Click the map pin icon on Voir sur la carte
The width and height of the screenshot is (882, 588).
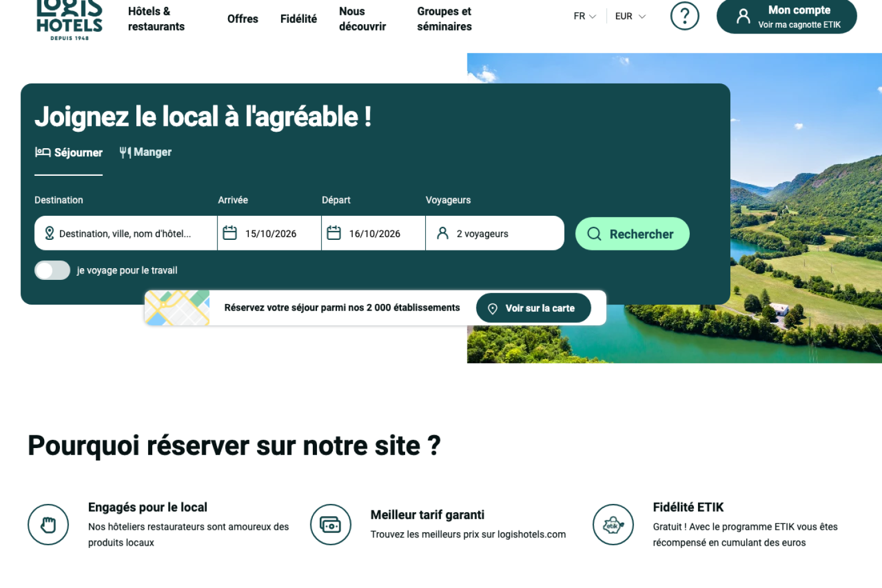click(x=493, y=309)
